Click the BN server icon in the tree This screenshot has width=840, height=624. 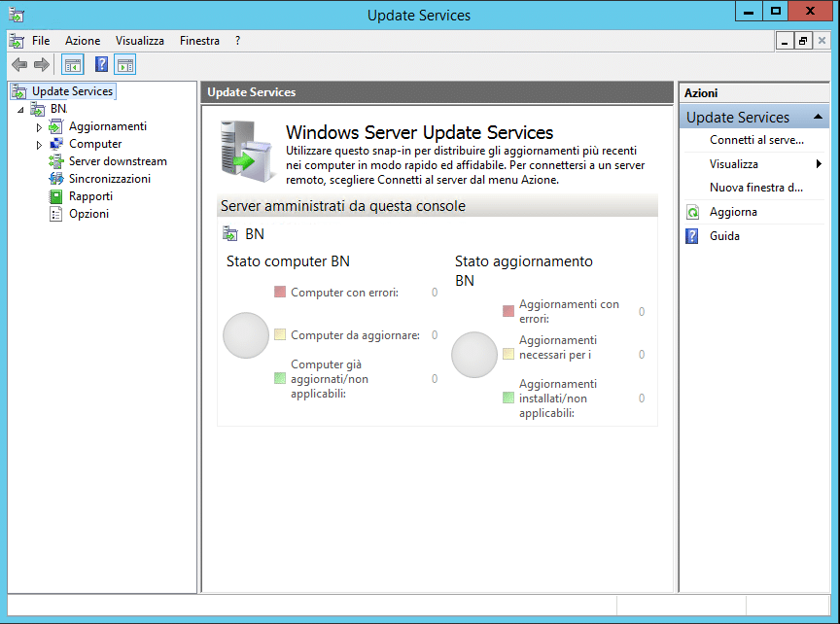pos(38,109)
